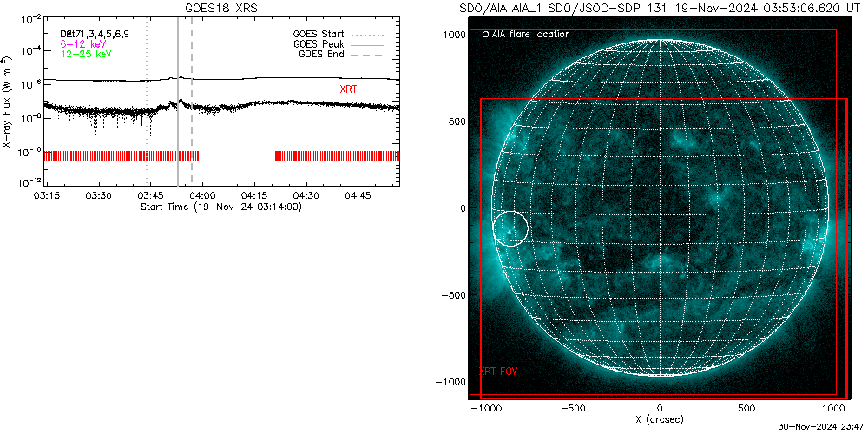Click the red 'XRT' label in the plot
Viewport: 868px width, 434px height.
(x=346, y=89)
